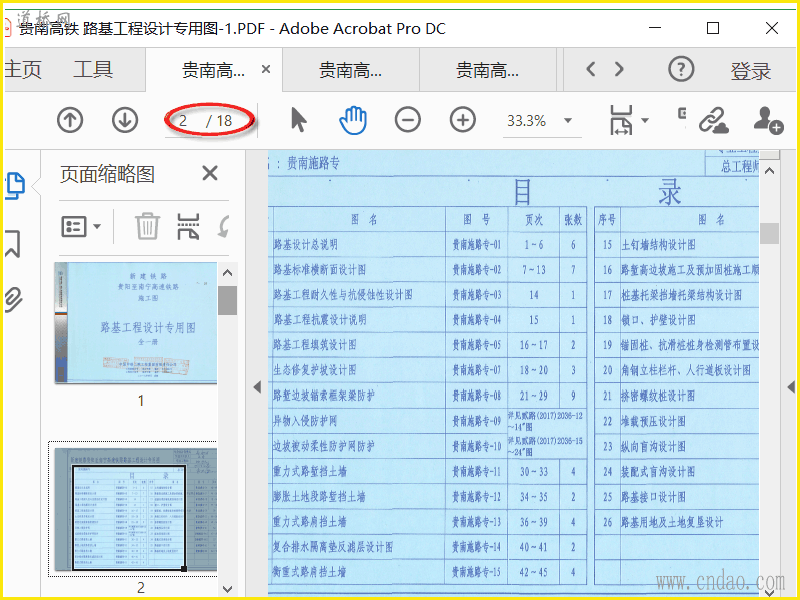The image size is (800, 600).
Task: Click the 异物入侵防护网 row text
Action: click(x=305, y=420)
